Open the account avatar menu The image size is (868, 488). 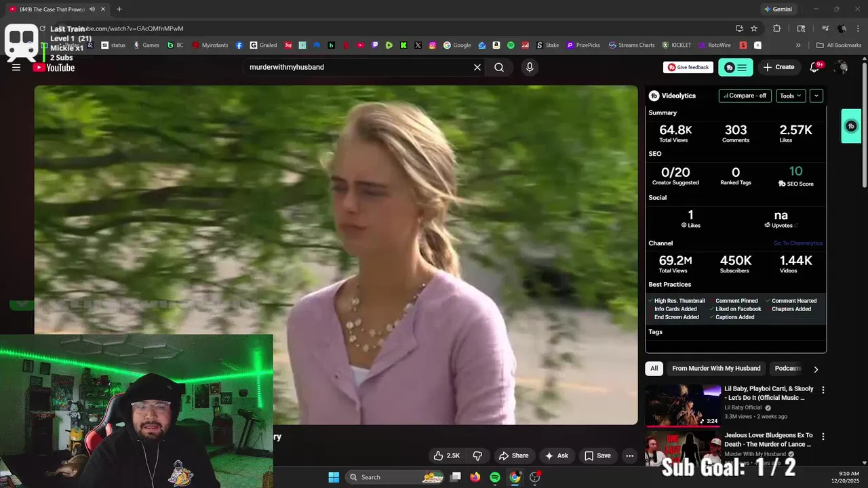coord(842,67)
